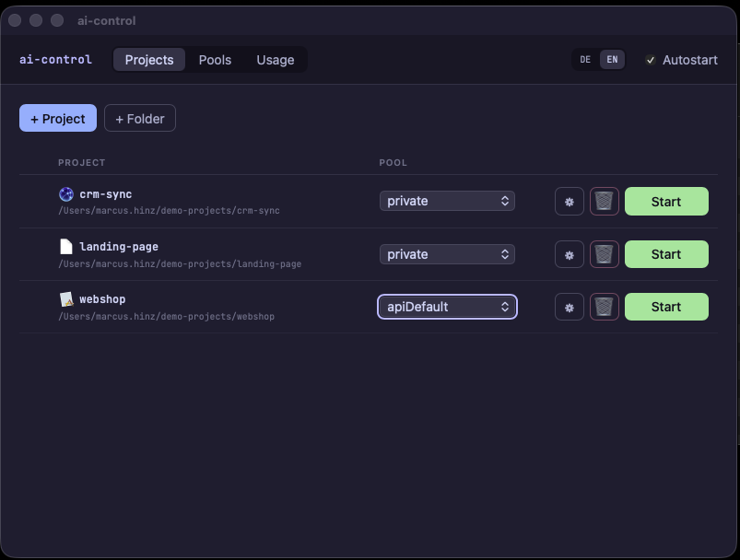Click the crm-sync globe project icon
740x560 pixels.
(x=66, y=194)
